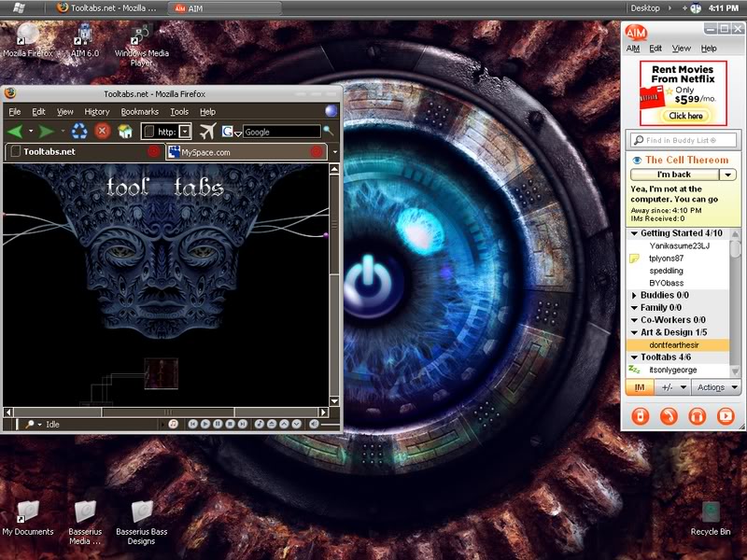The height and width of the screenshot is (560, 747).
Task: Select Basserius Bass Designs folder
Action: (x=142, y=523)
